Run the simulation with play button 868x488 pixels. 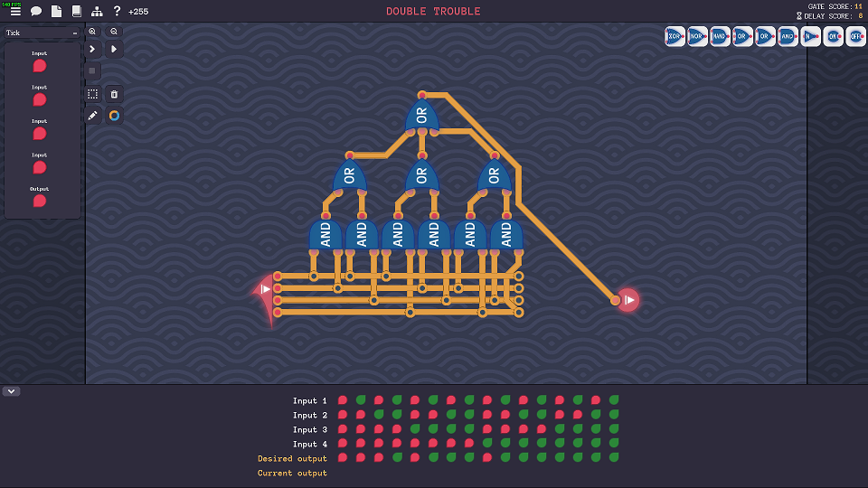pyautogui.click(x=114, y=49)
